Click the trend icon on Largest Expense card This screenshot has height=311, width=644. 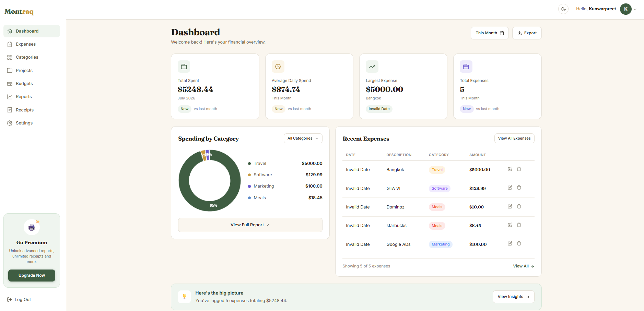click(x=372, y=67)
